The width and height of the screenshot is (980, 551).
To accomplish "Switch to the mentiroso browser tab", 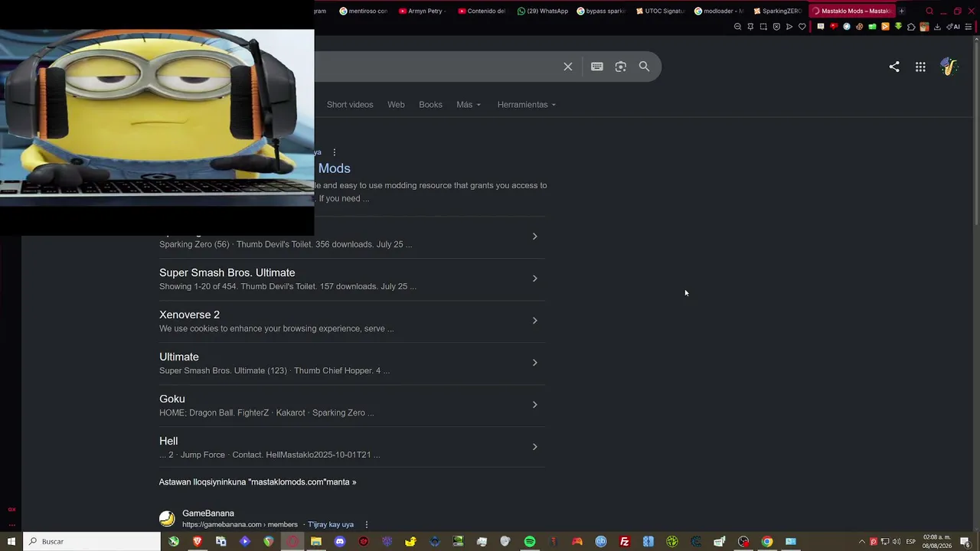I will (x=364, y=11).
